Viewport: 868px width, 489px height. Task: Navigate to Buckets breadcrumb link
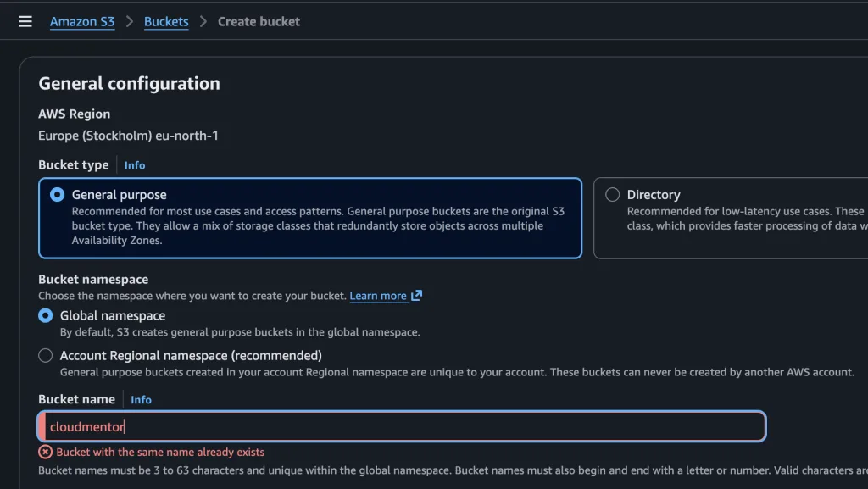point(166,21)
